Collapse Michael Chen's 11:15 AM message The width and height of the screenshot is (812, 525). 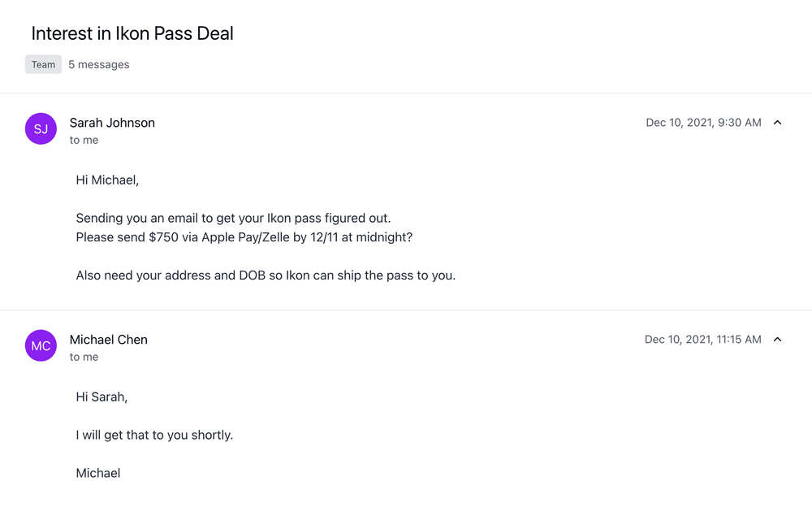tap(777, 340)
